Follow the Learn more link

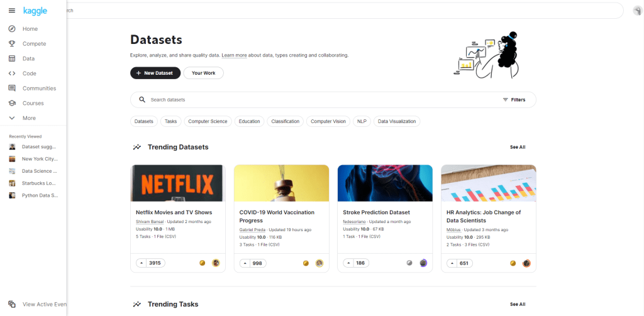pyautogui.click(x=234, y=55)
